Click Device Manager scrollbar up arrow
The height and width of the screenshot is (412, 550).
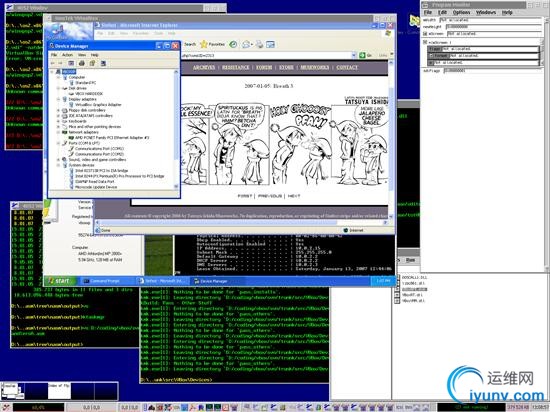176,72
